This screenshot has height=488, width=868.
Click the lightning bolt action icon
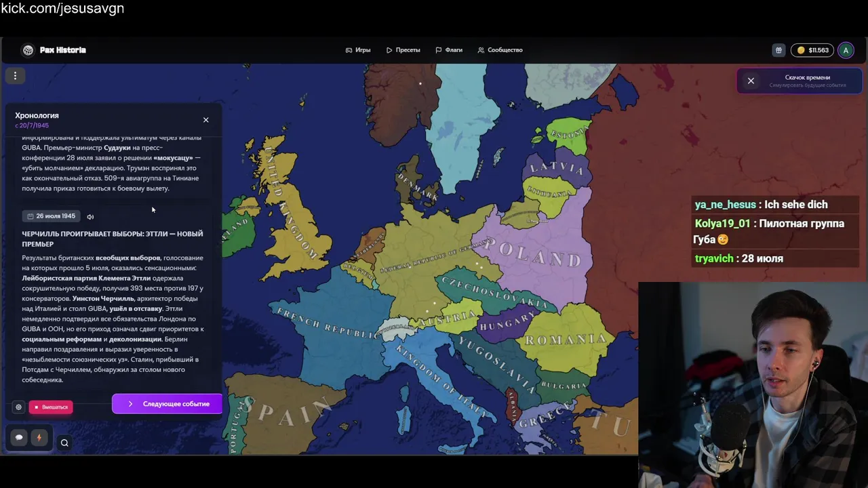coord(39,438)
